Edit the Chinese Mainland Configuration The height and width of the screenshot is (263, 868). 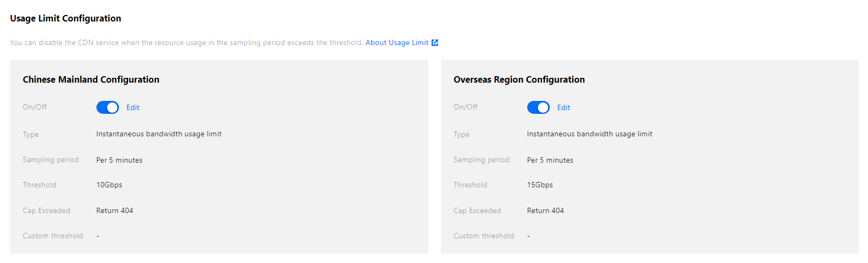pyautogui.click(x=133, y=107)
